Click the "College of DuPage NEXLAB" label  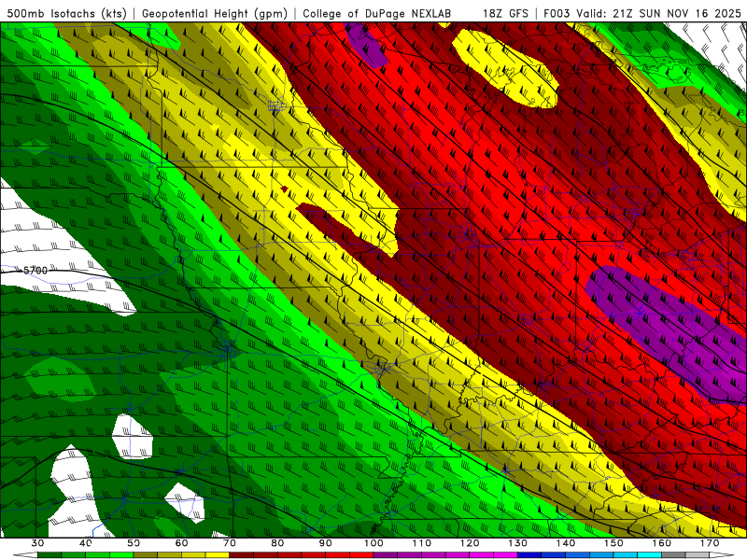pyautogui.click(x=377, y=13)
